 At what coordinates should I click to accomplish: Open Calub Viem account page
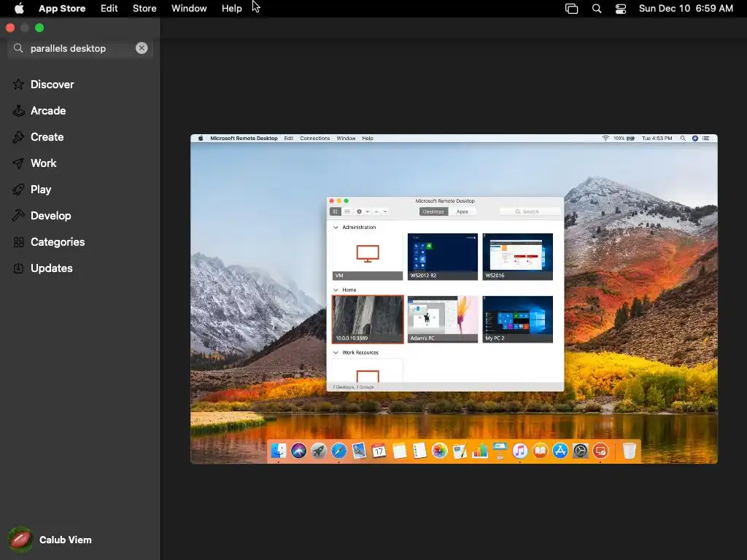pyautogui.click(x=50, y=540)
